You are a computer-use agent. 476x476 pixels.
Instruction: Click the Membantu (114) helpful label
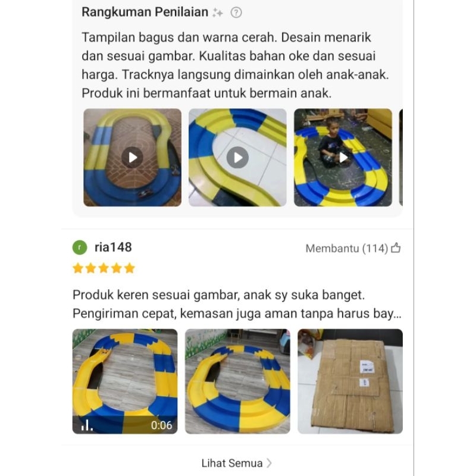point(347,248)
